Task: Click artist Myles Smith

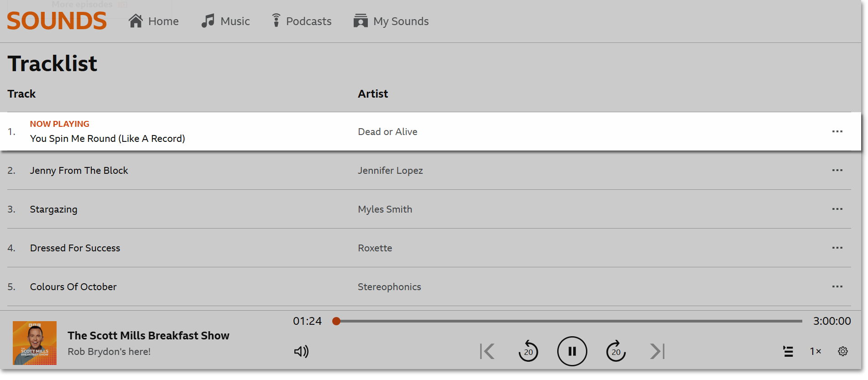Action: tap(385, 209)
